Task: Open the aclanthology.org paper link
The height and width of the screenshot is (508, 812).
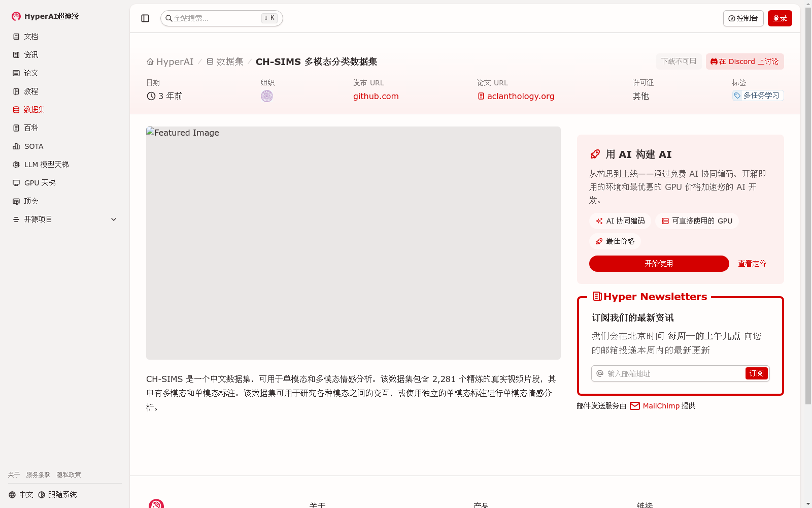Action: (x=520, y=97)
